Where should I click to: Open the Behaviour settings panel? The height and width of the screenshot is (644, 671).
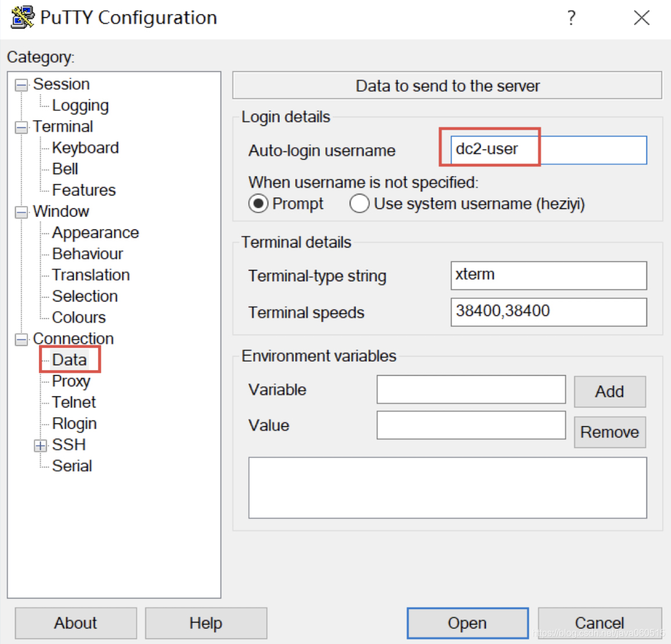tap(88, 254)
